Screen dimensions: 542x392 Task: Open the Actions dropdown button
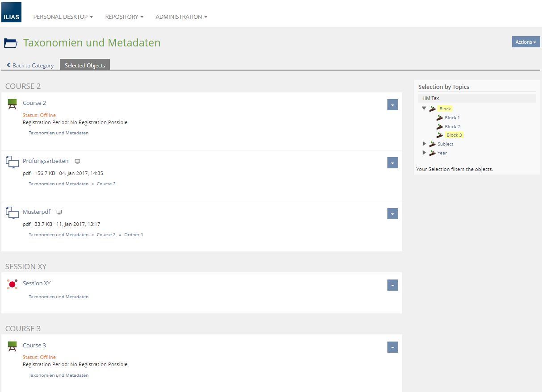tap(526, 42)
